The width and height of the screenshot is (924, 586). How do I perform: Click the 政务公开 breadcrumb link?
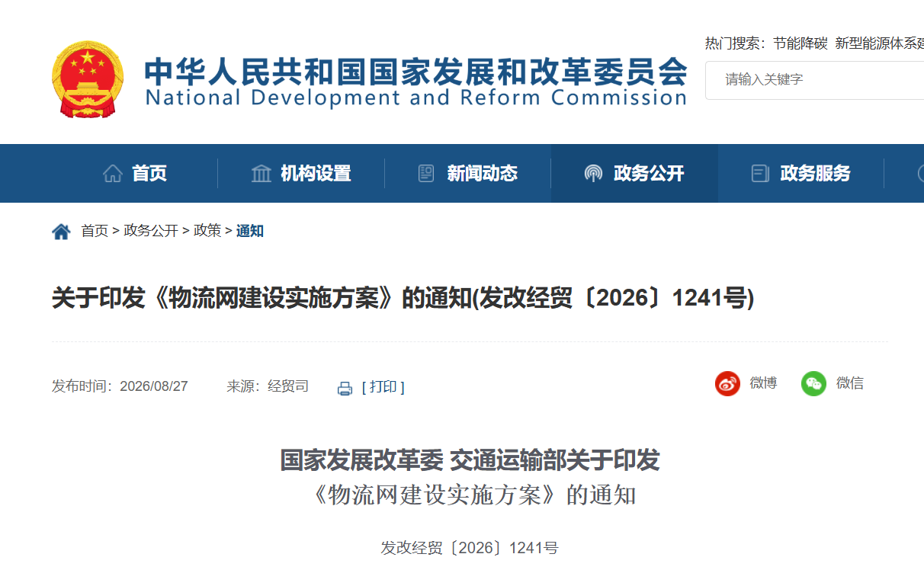pyautogui.click(x=151, y=231)
